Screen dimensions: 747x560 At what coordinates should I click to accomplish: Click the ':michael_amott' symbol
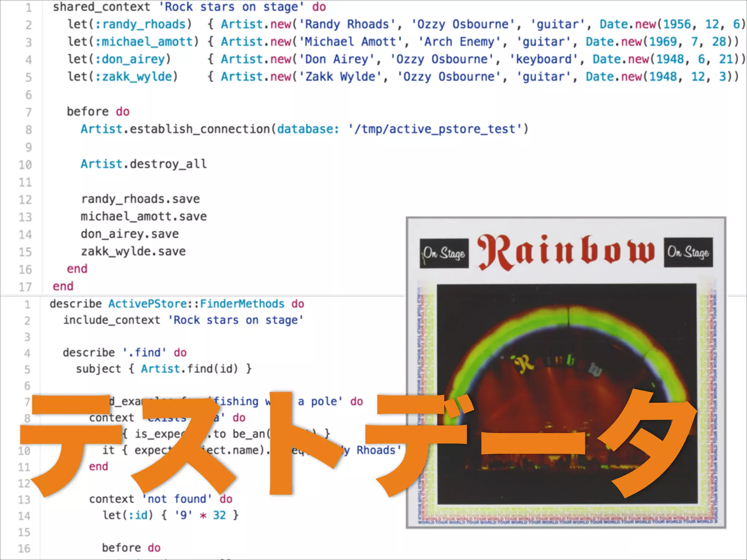pyautogui.click(x=144, y=42)
